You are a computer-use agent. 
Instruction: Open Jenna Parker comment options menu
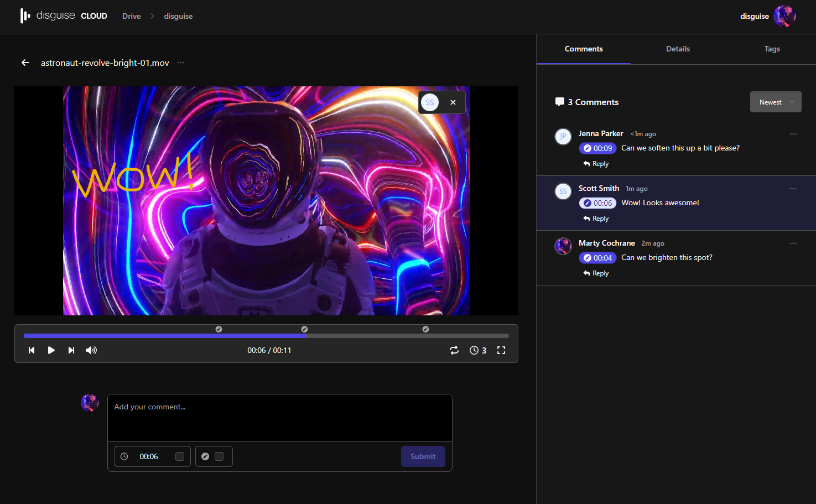point(793,134)
